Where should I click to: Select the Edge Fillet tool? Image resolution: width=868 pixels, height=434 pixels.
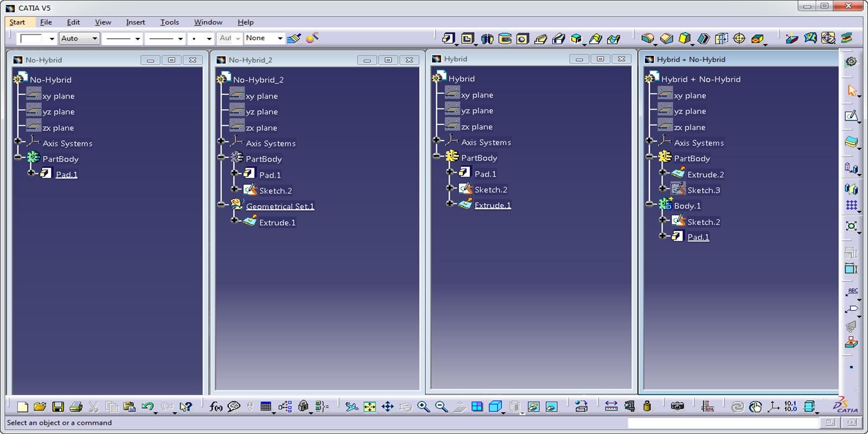(x=647, y=39)
